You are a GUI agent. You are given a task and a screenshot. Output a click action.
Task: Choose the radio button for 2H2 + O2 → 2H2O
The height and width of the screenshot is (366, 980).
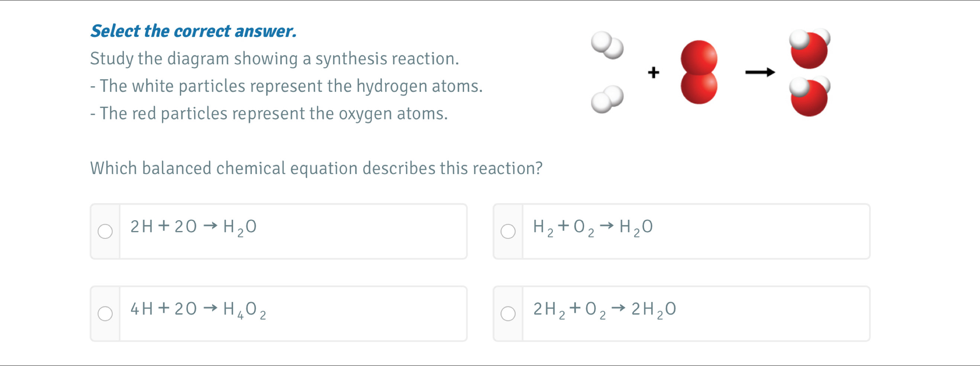click(508, 314)
